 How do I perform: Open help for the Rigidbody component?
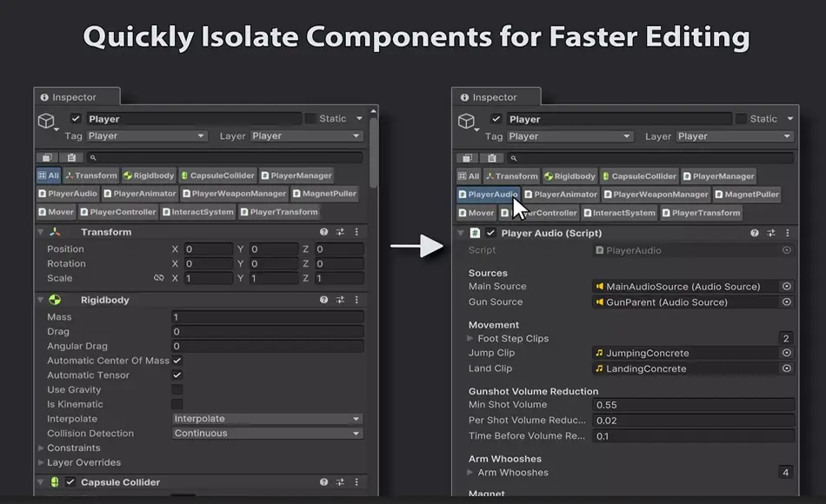click(x=323, y=300)
